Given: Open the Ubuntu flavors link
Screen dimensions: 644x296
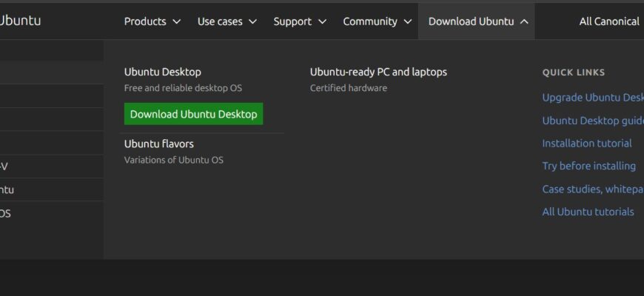Looking at the screenshot, I should pos(159,144).
